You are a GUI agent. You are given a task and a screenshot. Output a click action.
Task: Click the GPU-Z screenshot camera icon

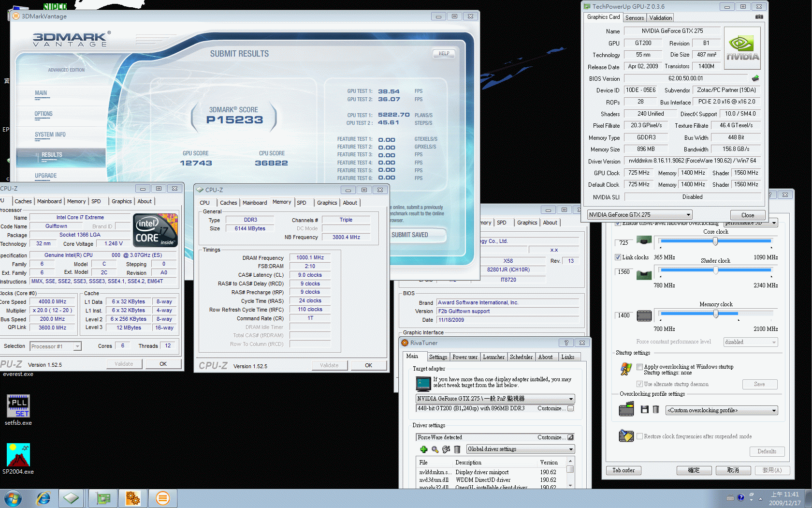[759, 17]
